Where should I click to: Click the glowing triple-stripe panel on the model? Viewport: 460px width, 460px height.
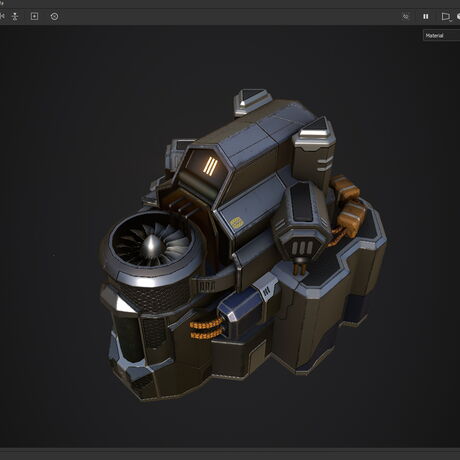tap(210, 166)
